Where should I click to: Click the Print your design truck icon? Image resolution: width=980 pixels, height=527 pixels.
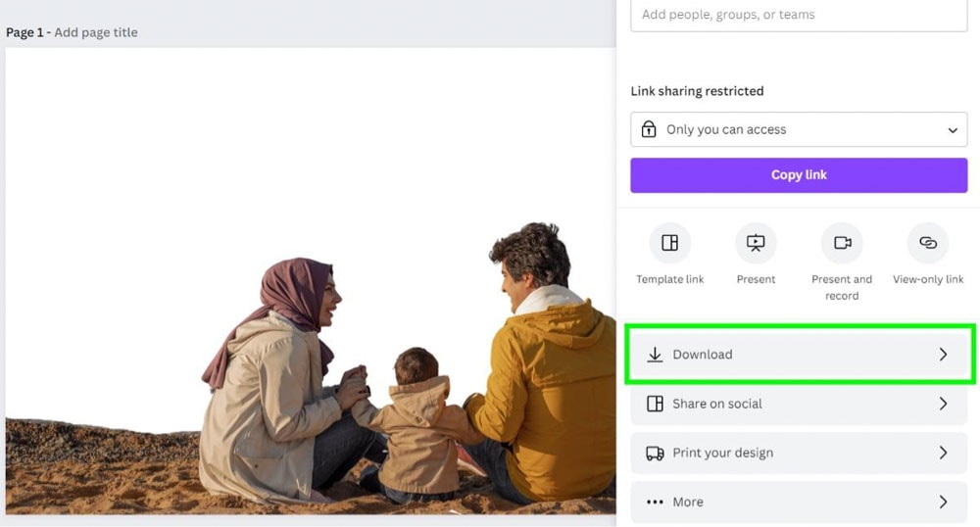[x=655, y=453]
